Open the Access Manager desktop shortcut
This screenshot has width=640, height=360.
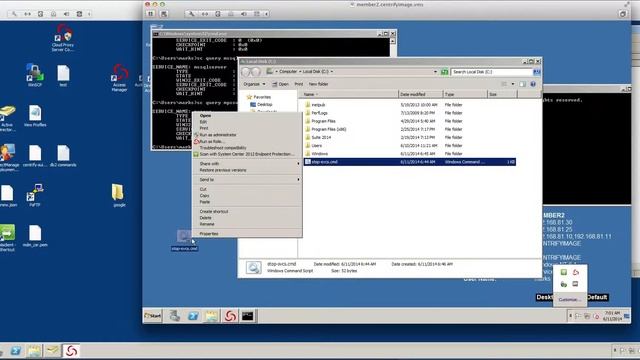[119, 78]
